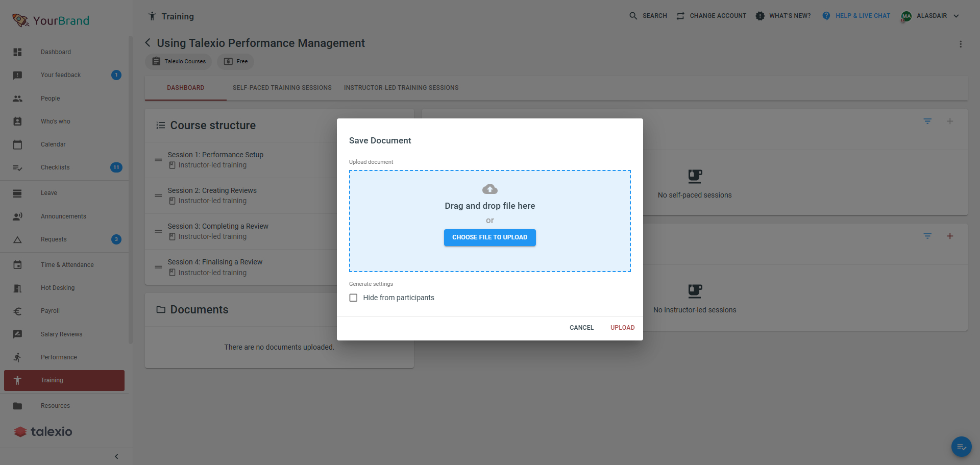
Task: Click the Change Account swap icon
Action: (x=680, y=16)
